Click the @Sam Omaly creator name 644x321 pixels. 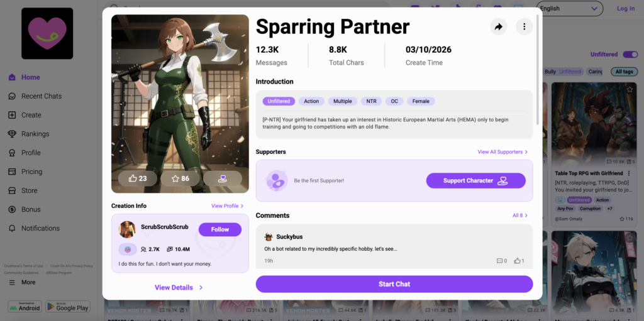(x=569, y=219)
